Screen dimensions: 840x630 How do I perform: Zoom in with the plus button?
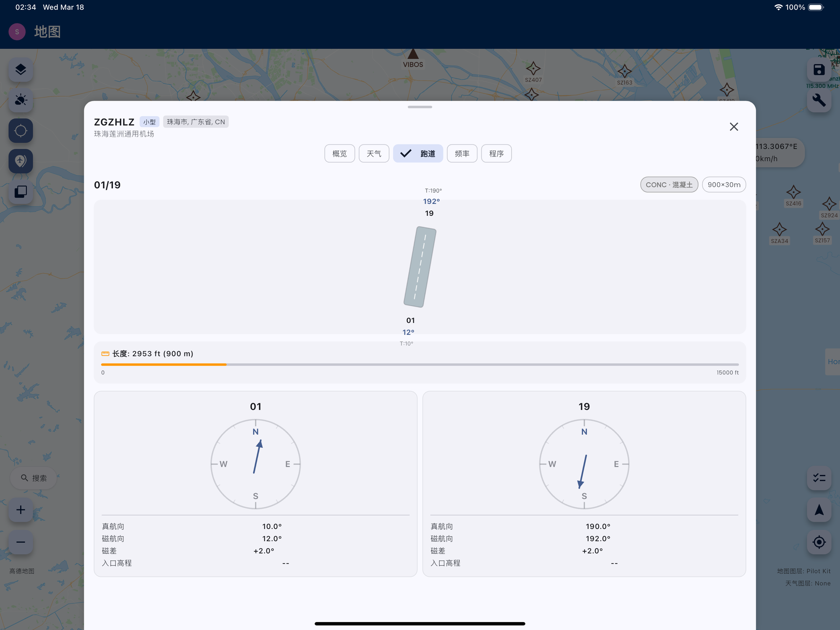coord(21,510)
